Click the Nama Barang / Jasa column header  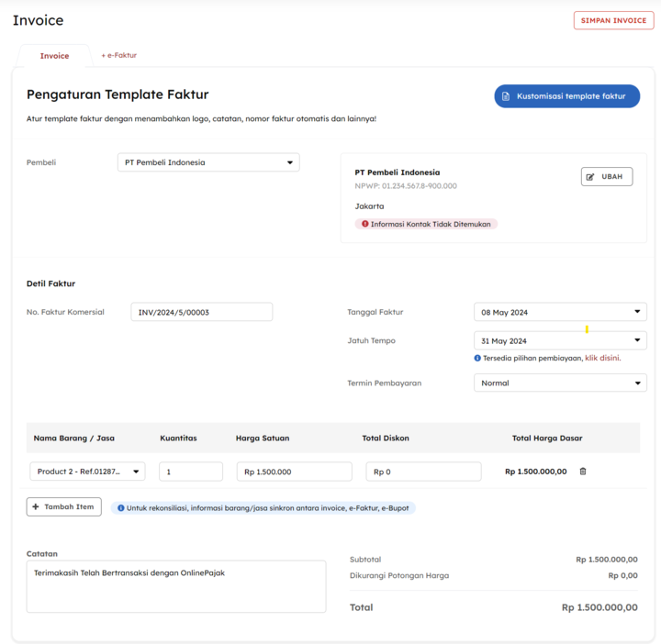(74, 438)
